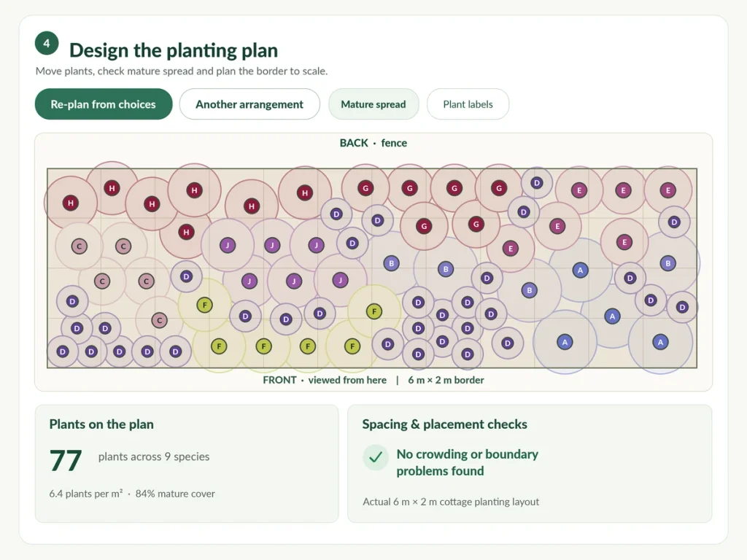Toggle the Mature spread view
The width and height of the screenshot is (747, 560).
point(373,104)
